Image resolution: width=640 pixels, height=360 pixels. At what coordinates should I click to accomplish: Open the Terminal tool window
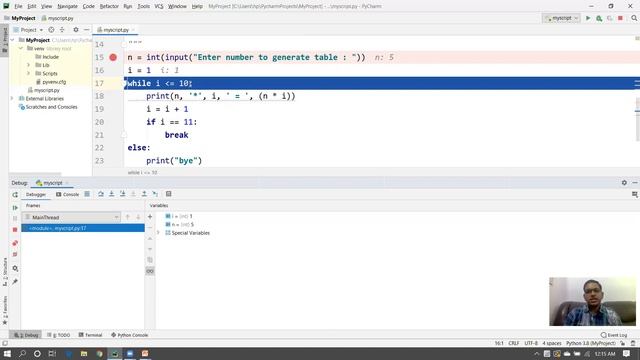pyautogui.click(x=90, y=335)
